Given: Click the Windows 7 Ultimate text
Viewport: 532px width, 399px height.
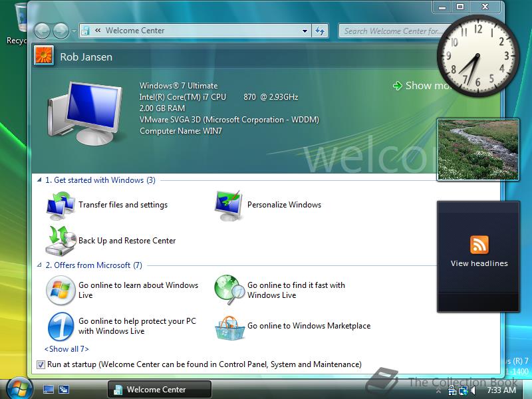Looking at the screenshot, I should click(178, 86).
